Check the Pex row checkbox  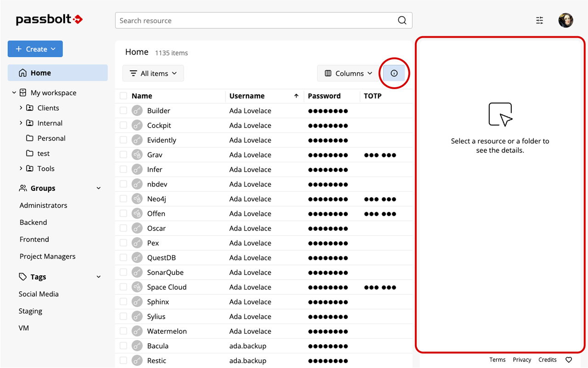pos(123,243)
